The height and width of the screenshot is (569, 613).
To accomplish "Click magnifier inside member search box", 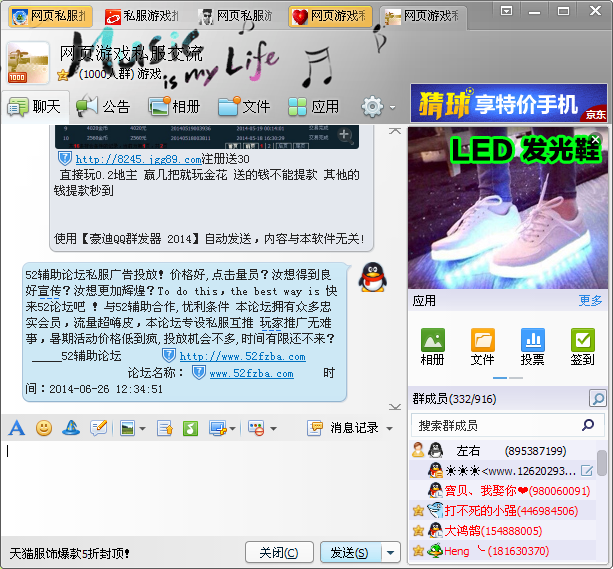I will tap(588, 425).
